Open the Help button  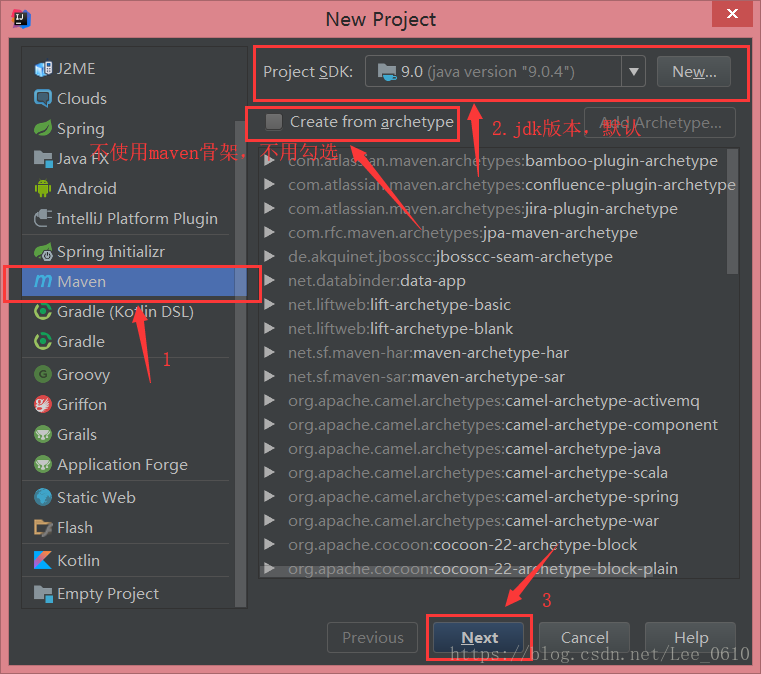click(691, 637)
